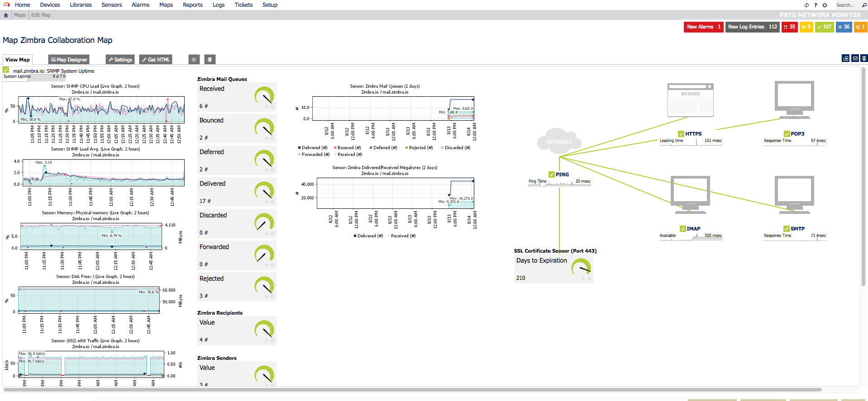Open the Setup menu
The width and height of the screenshot is (868, 401).
tap(270, 5)
